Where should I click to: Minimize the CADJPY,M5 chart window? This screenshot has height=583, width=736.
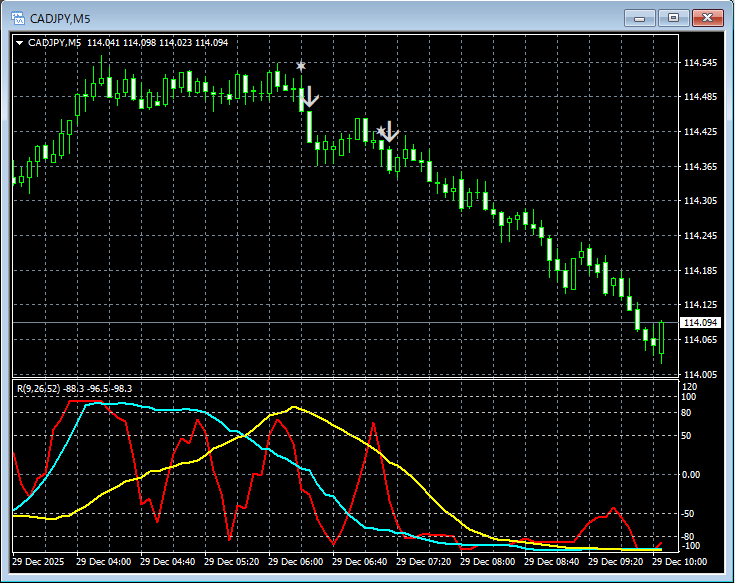639,17
